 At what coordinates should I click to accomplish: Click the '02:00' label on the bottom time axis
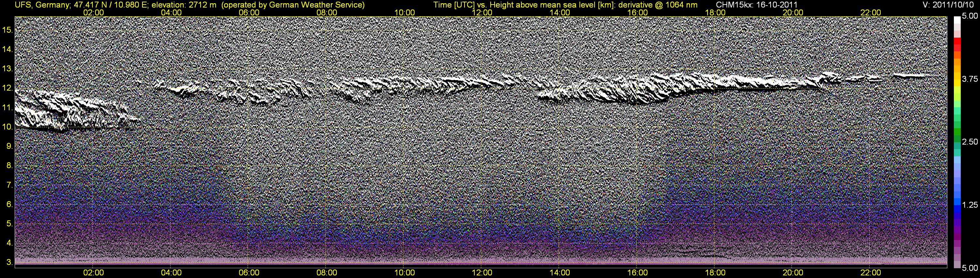[x=93, y=273]
